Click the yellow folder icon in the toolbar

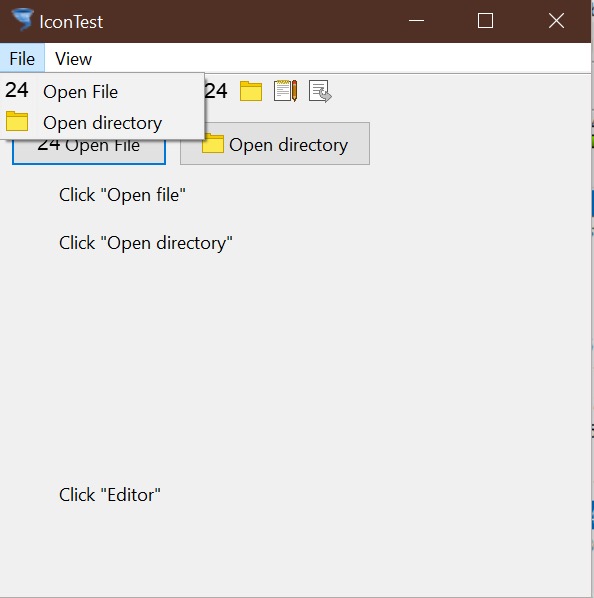pos(251,91)
